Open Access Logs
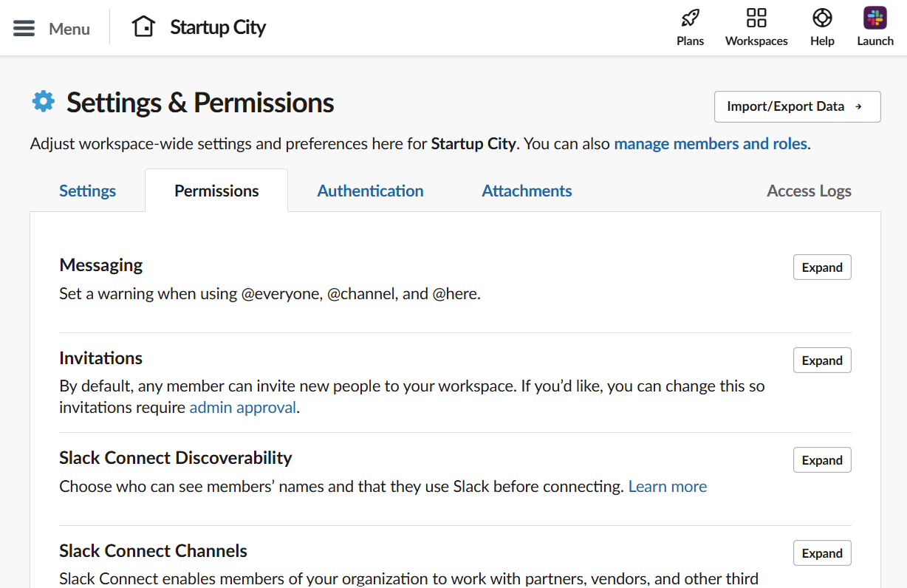The image size is (907, 588). tap(809, 191)
